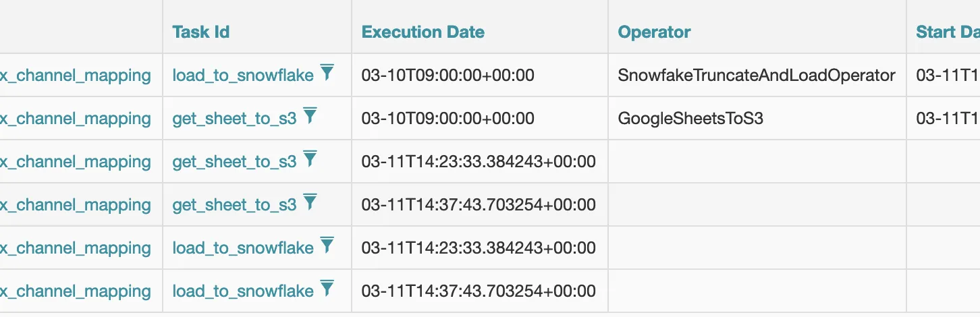Screen dimensions: 980x317
Task: Filter by get_sheet_to_s3 in the GoogleSheetsToS3 row
Action: coord(310,116)
